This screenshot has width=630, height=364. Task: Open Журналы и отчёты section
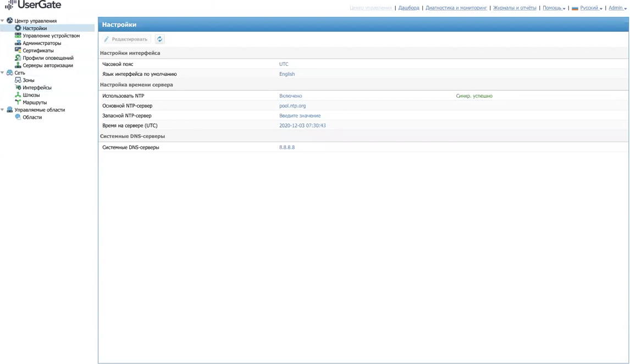click(515, 8)
